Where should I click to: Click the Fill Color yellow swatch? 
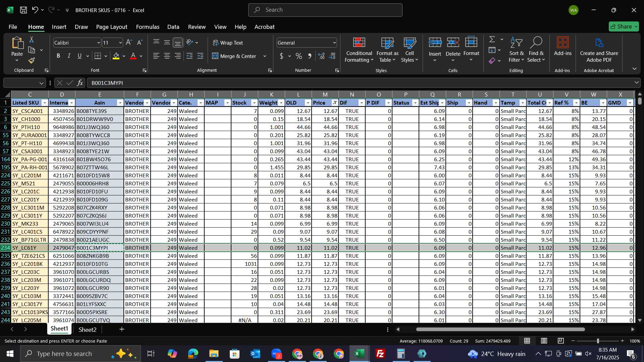(116, 56)
